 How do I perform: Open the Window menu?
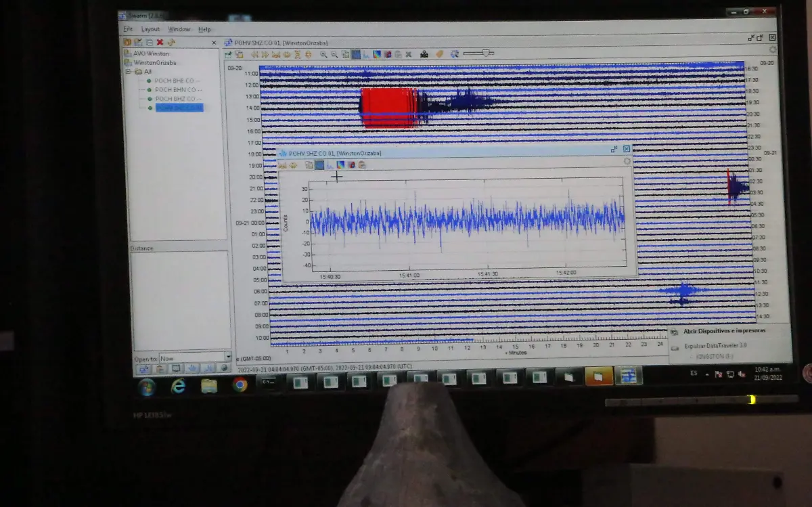tap(179, 29)
